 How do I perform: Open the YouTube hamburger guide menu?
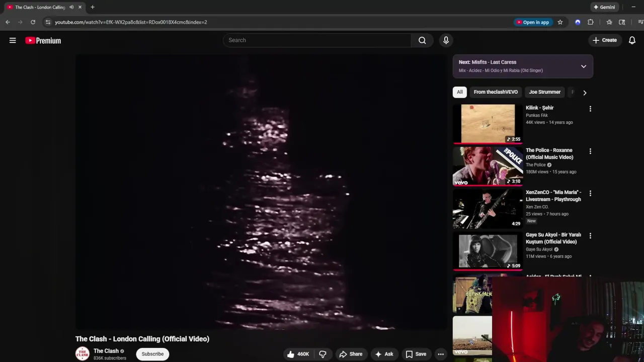pos(13,40)
